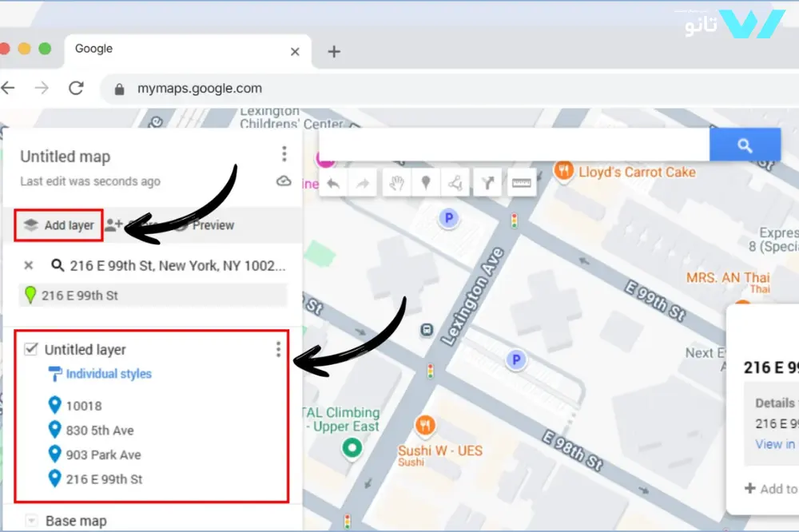Select the 830 5th Ave place item

[99, 431]
